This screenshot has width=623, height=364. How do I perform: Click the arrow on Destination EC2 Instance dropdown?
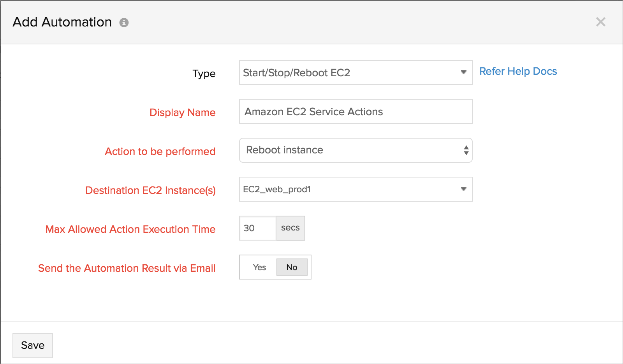[x=463, y=189]
